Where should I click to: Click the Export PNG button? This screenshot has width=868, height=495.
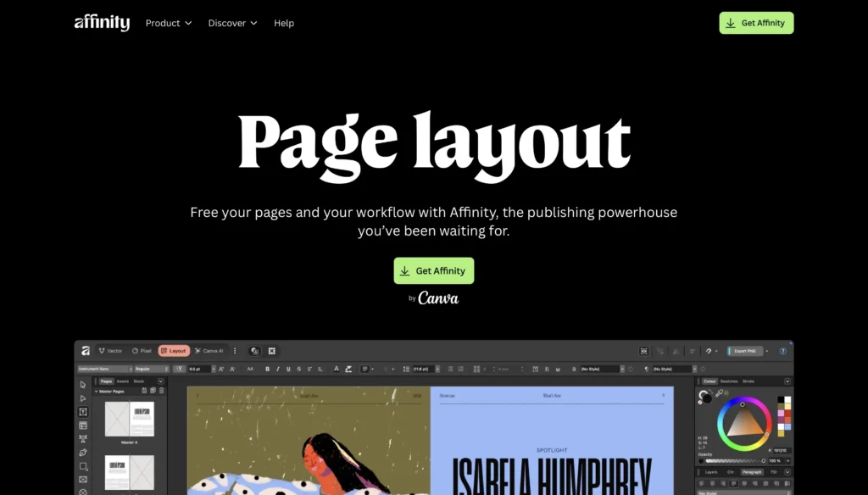pos(745,351)
